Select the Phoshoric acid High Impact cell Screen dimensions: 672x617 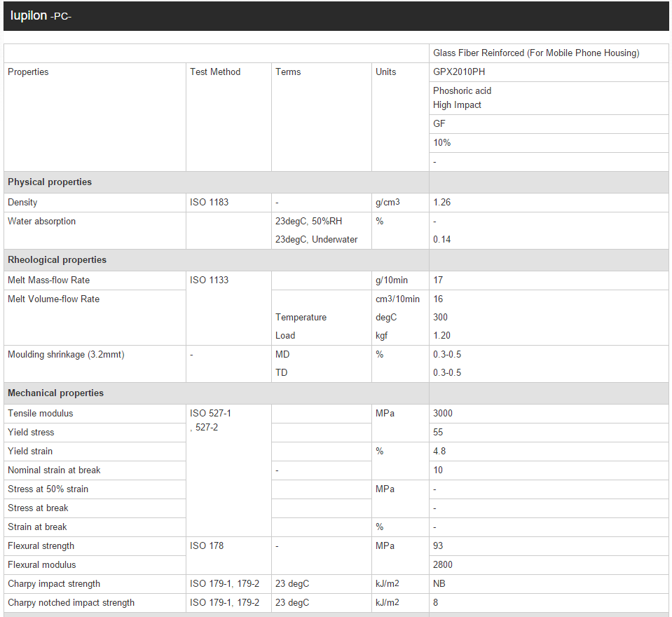(x=549, y=97)
